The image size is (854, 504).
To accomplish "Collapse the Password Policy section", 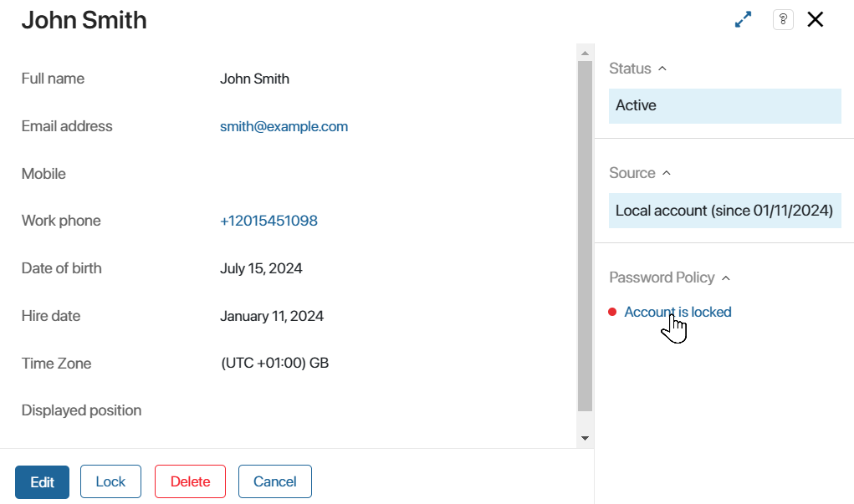I will [726, 278].
